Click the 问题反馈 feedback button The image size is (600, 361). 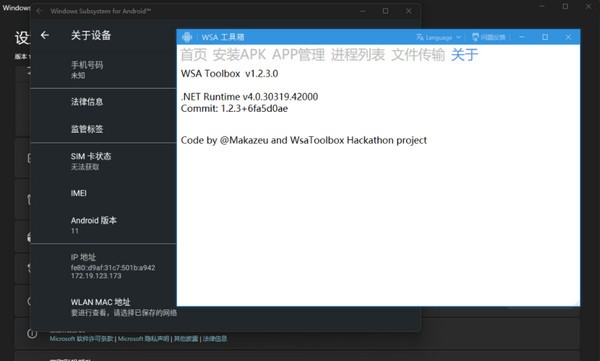tap(489, 37)
